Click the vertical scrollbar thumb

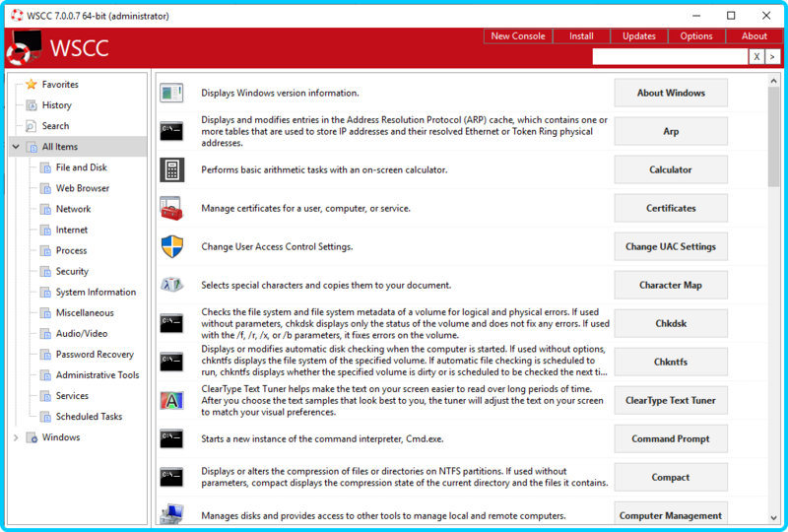(773, 137)
